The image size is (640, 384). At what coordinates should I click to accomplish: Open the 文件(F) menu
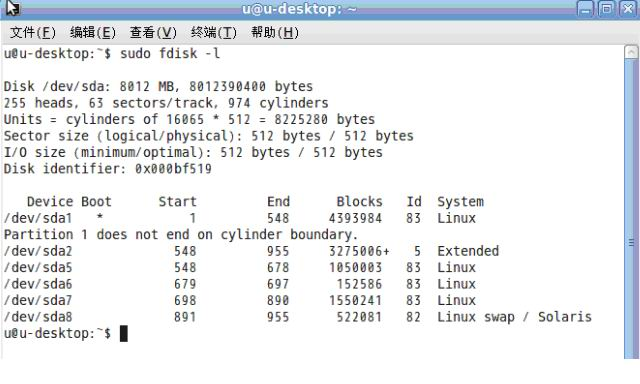pos(33,32)
